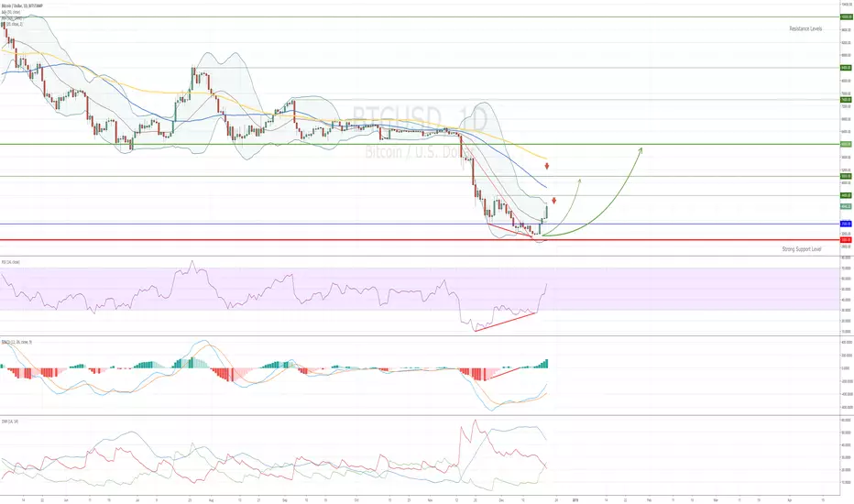
Task: Click the Nov label on the time axis
Action: tap(431, 499)
